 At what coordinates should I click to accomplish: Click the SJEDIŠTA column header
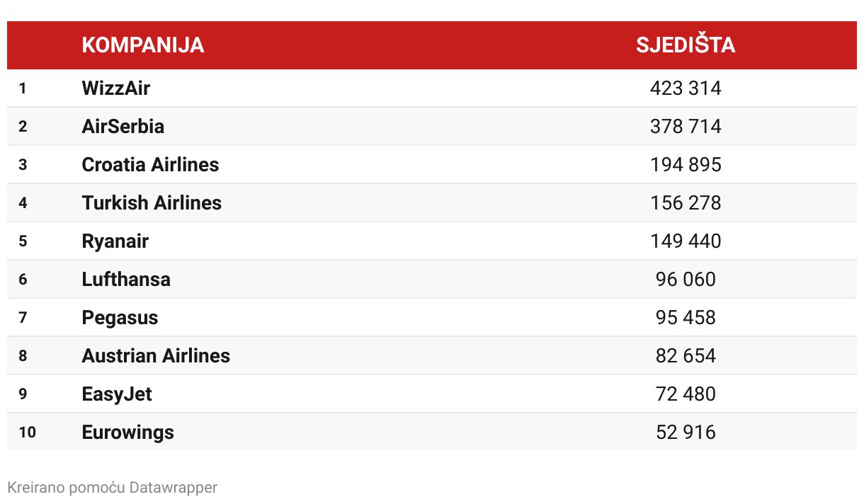[x=686, y=45]
